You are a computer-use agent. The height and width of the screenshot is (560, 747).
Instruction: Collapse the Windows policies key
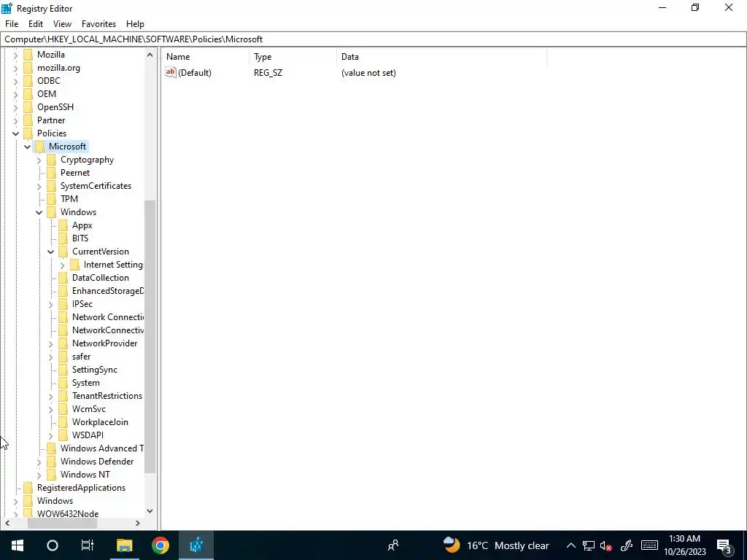39,212
